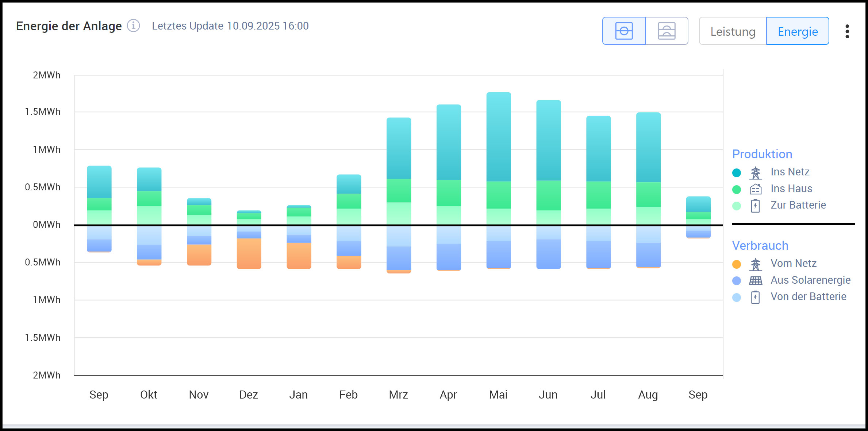This screenshot has height=431, width=868.
Task: Click the green Ins Haus color dot
Action: click(x=737, y=189)
